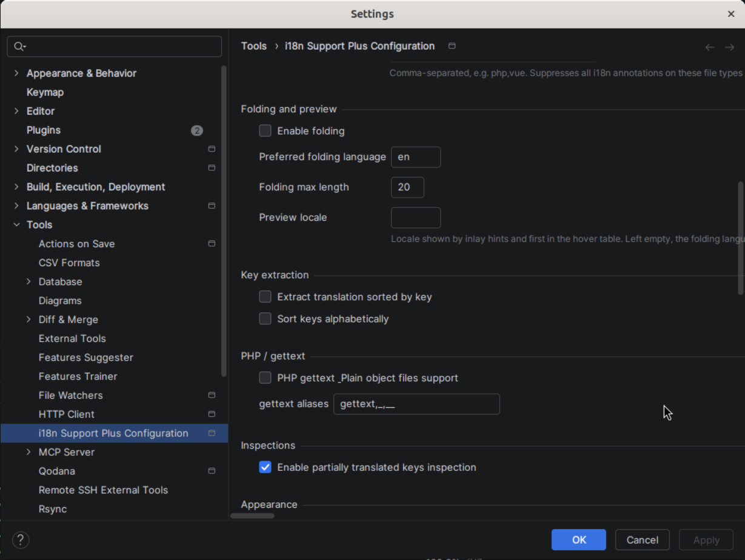Go back with the left arrow icon
Viewport: 745px width, 560px height.
click(x=709, y=47)
